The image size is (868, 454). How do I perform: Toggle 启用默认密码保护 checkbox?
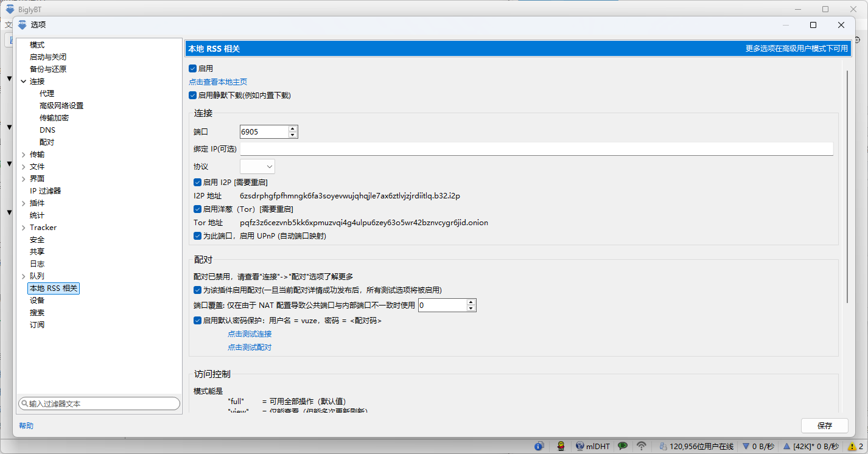click(197, 321)
